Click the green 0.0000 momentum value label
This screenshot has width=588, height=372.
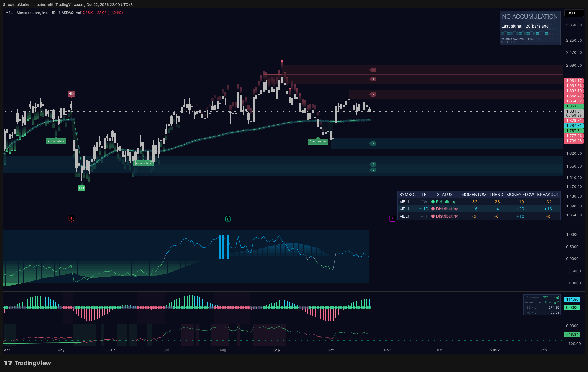pyautogui.click(x=572, y=308)
